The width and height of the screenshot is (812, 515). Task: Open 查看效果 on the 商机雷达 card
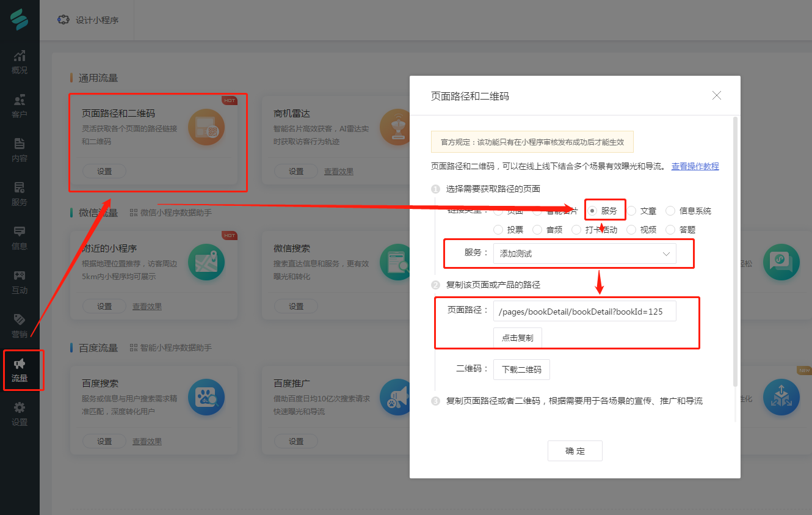point(339,172)
